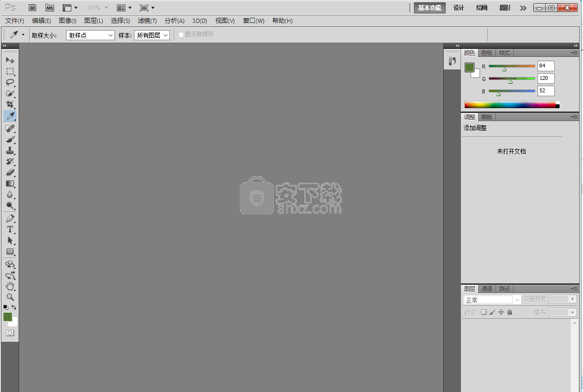Screen dimensions: 583x392
Task: Open the 图像(I) menu
Action: tap(67, 21)
